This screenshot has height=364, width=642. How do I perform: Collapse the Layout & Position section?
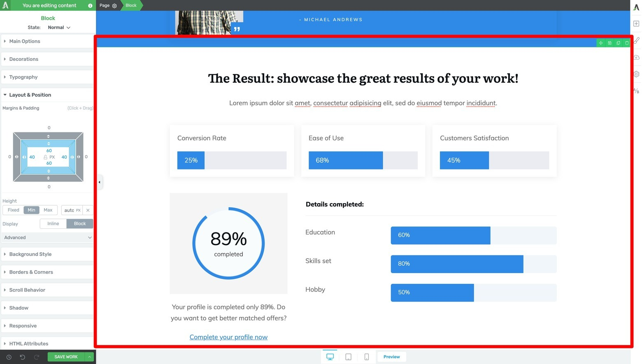pyautogui.click(x=29, y=95)
